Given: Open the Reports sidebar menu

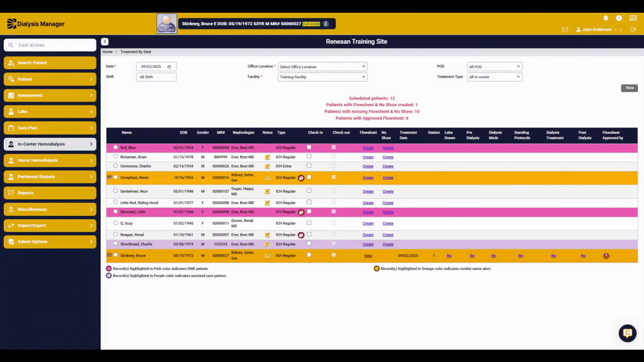Looking at the screenshot, I should (x=50, y=193).
